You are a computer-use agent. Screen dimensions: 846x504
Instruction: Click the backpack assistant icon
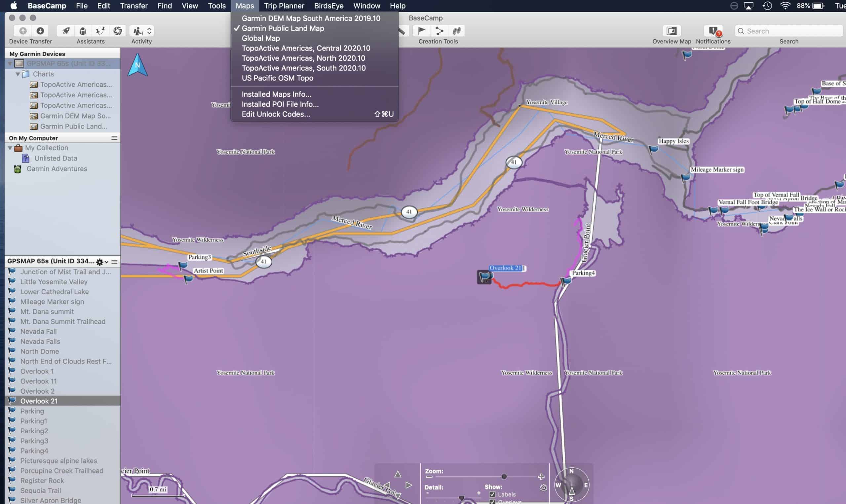(83, 31)
